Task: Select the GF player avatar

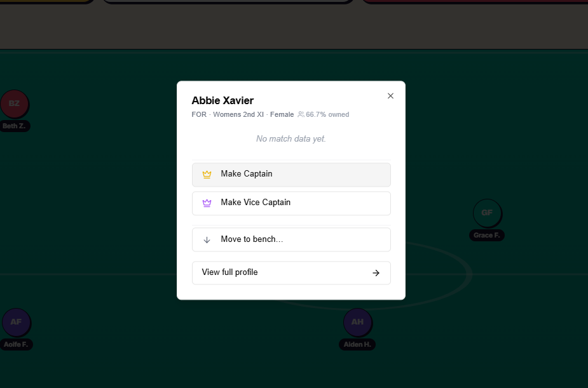Action: coord(487,213)
